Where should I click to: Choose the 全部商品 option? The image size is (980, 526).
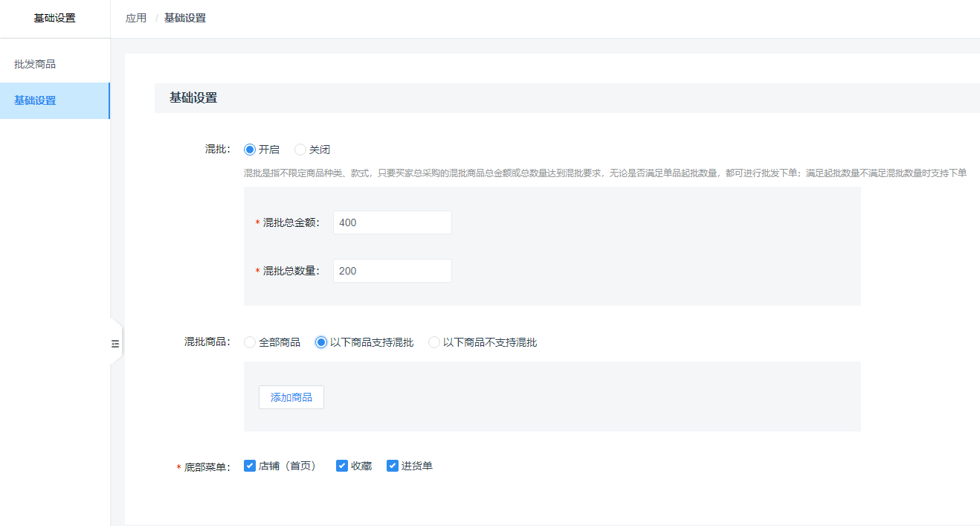click(249, 342)
